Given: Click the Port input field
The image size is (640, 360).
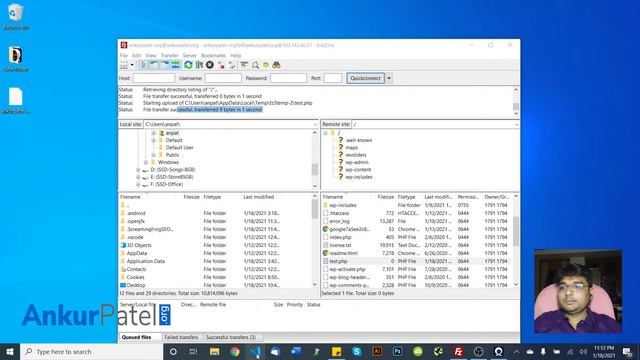Looking at the screenshot, I should click(x=333, y=78).
